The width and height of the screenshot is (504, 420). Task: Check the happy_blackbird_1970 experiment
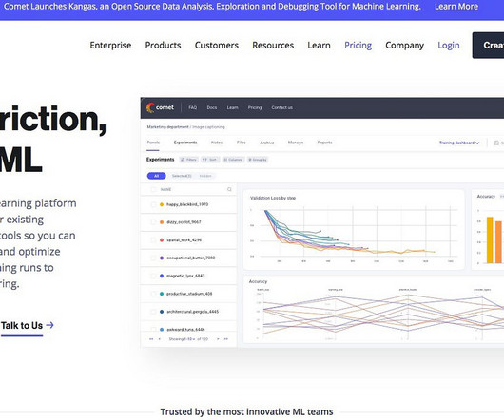coord(153,204)
